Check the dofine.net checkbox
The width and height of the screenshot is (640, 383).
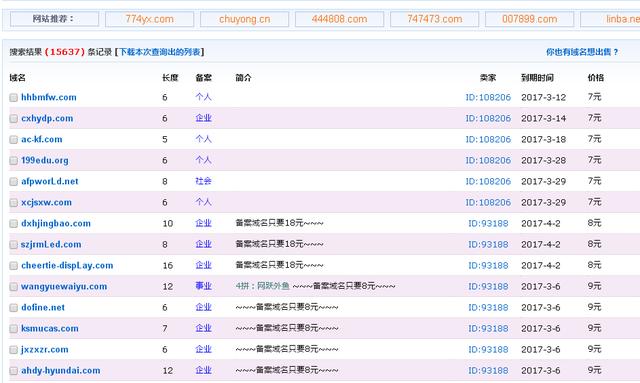pos(13,308)
